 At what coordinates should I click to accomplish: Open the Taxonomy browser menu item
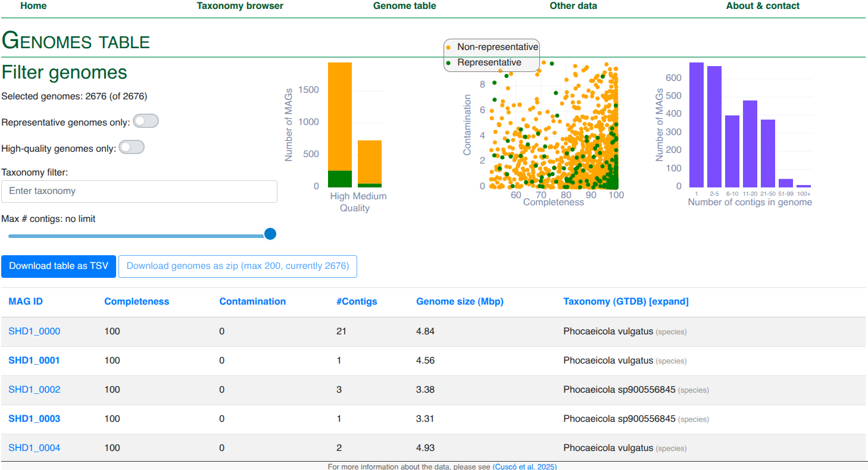[240, 6]
